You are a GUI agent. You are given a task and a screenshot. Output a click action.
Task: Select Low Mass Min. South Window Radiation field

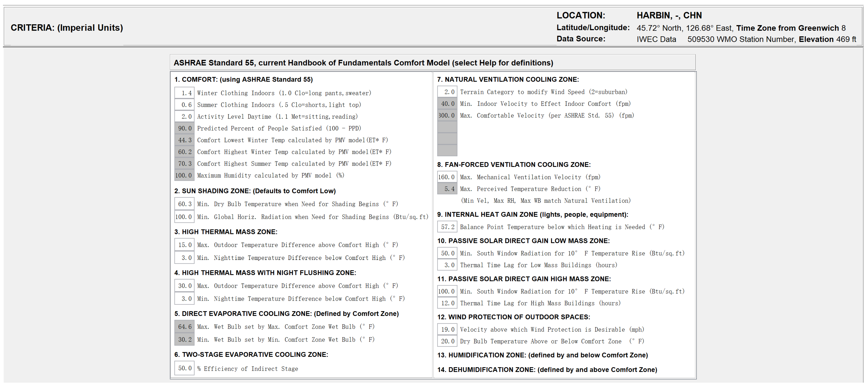(x=447, y=253)
